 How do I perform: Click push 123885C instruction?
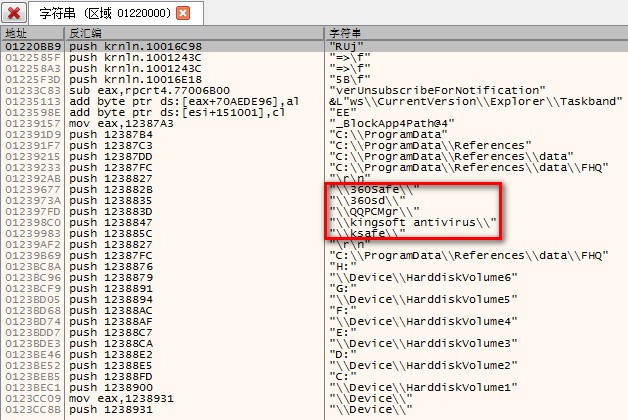pyautogui.click(x=111, y=233)
